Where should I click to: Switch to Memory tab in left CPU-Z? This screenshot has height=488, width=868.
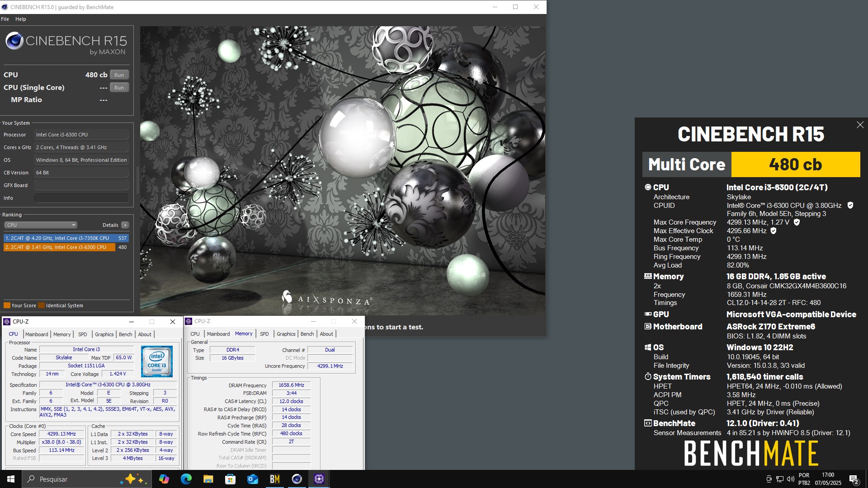pos(62,334)
